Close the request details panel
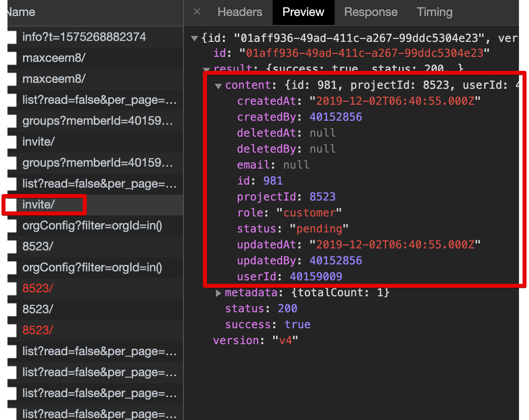 click(197, 12)
